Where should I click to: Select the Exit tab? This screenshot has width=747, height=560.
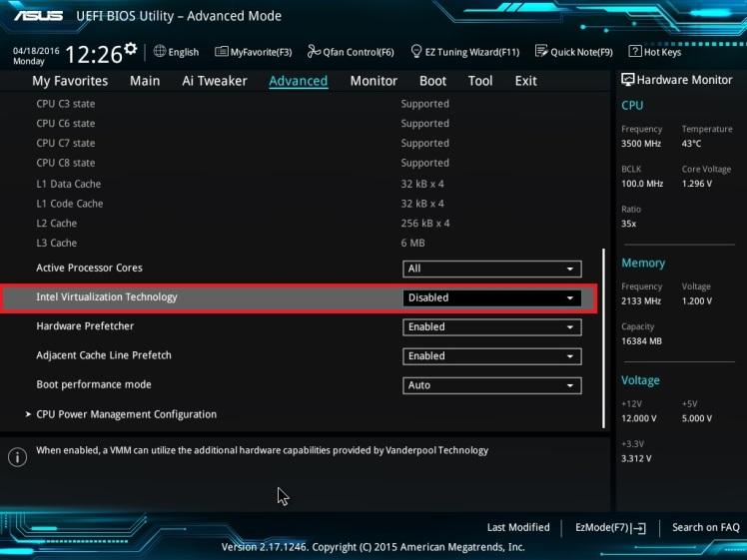(x=526, y=81)
